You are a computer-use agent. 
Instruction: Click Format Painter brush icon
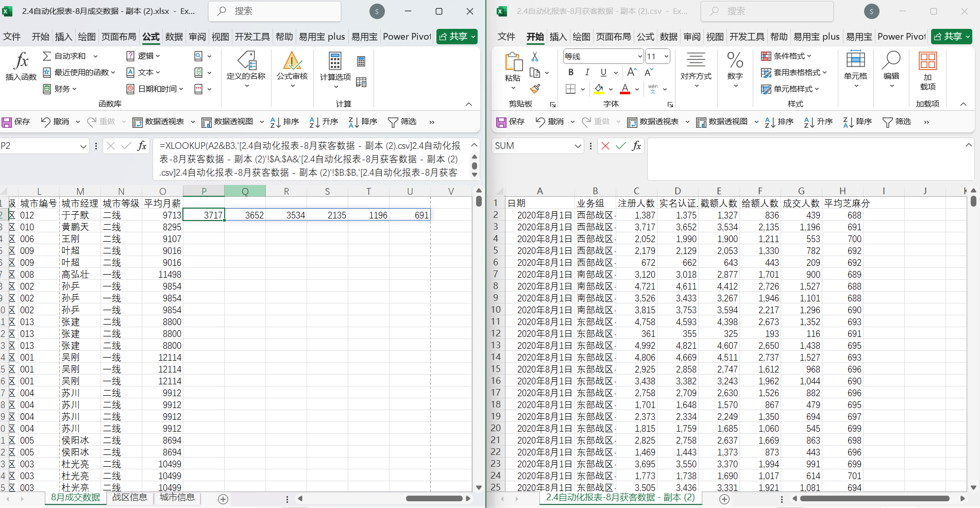tap(535, 89)
